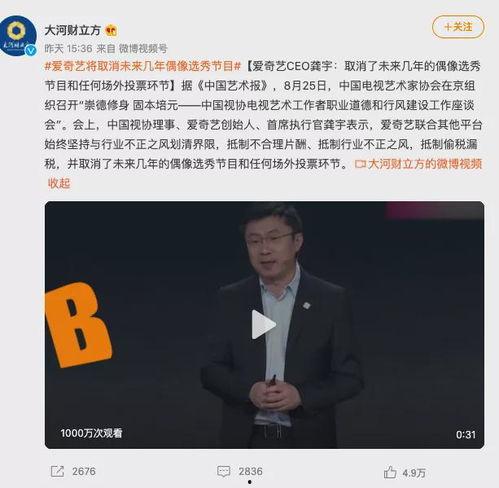Open the 微博视频号 source link
This screenshot has width=499, height=488.
143,49
